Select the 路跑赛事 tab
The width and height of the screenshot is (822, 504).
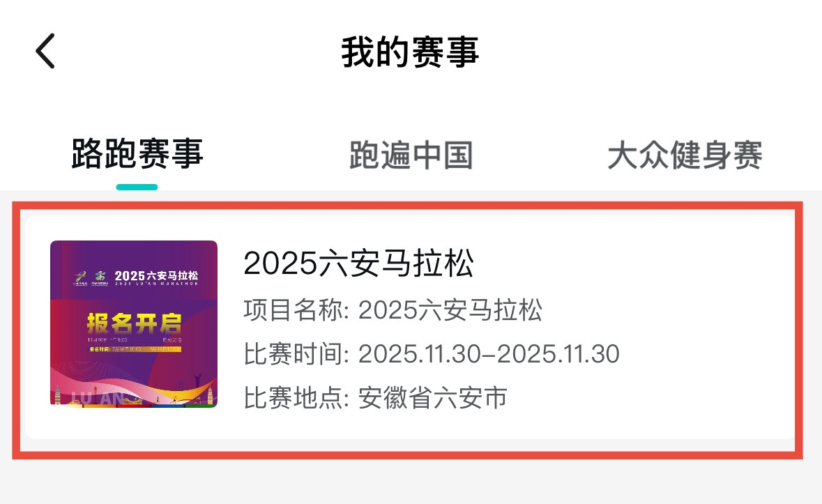click(137, 153)
